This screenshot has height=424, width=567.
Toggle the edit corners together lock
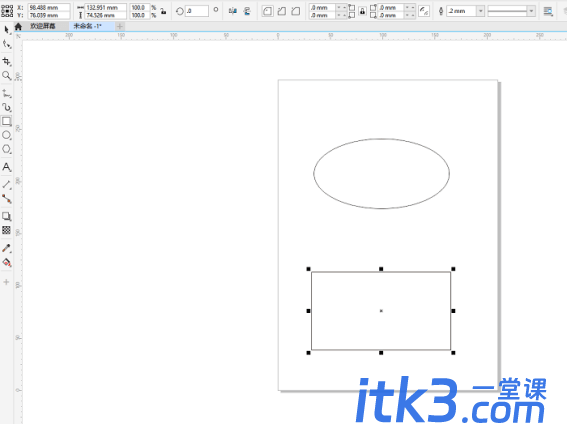click(x=362, y=11)
